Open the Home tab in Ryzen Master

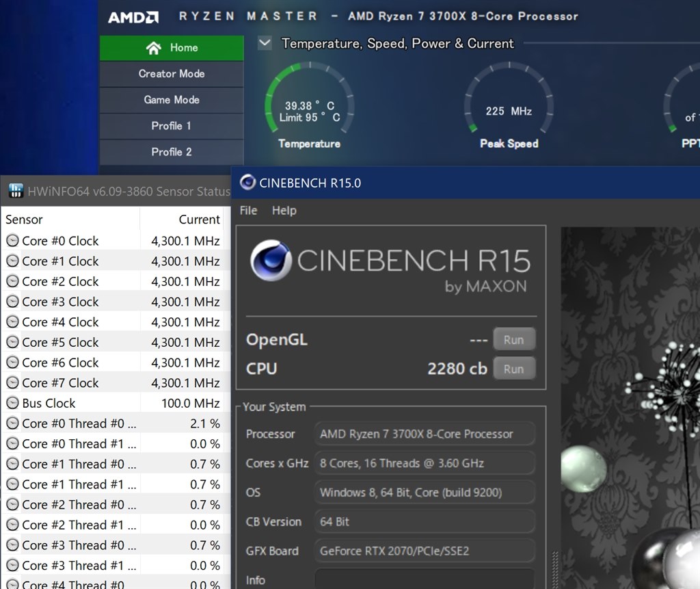[x=172, y=48]
